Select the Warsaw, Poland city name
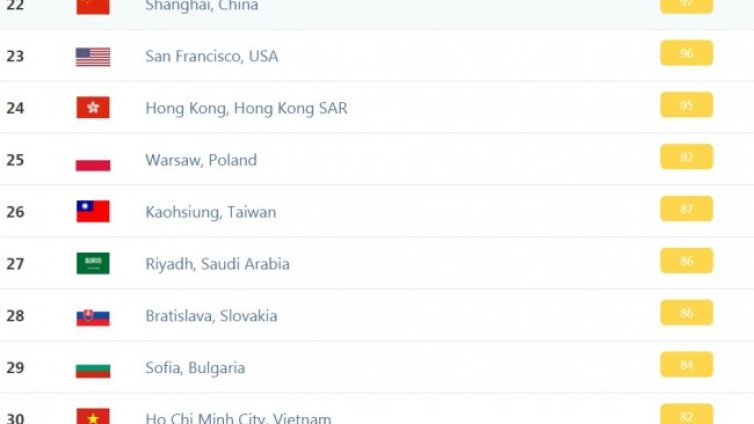 201,160
